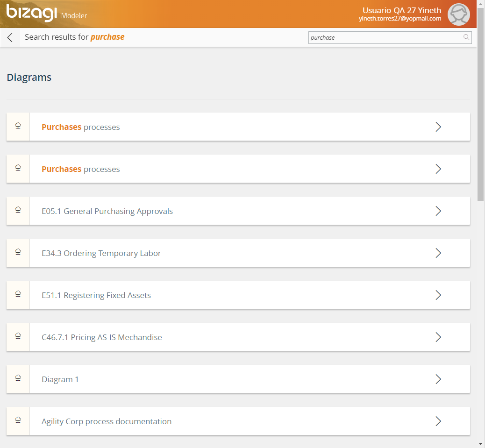The width and height of the screenshot is (485, 448).
Task: Expand chevron for E34.3 Ordering Temporary Labor
Action: (x=438, y=253)
